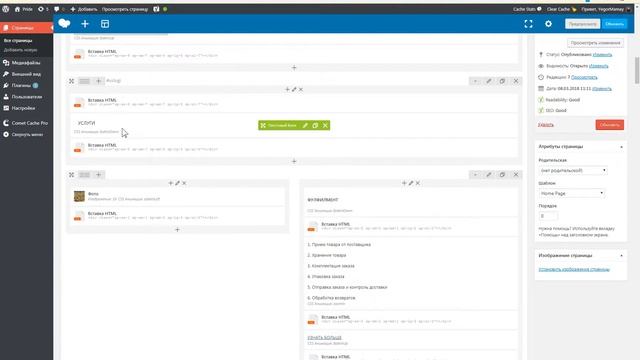Collapse the Атрибуты страницы panel
This screenshot has width=640, height=360.
point(621,147)
